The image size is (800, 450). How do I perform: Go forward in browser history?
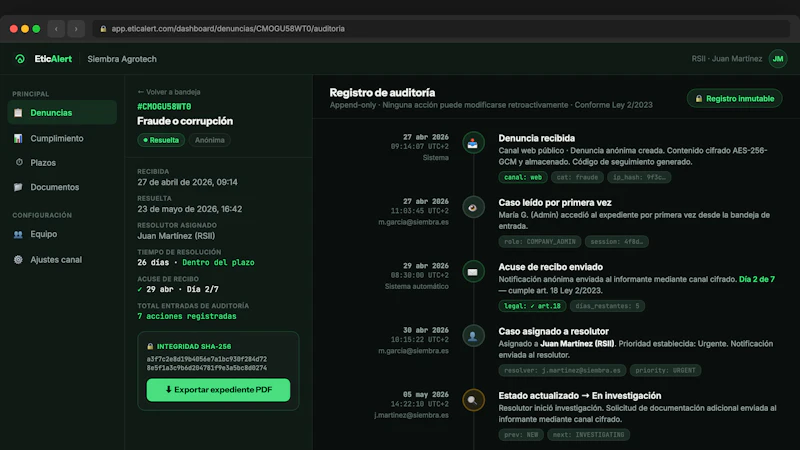(76, 29)
